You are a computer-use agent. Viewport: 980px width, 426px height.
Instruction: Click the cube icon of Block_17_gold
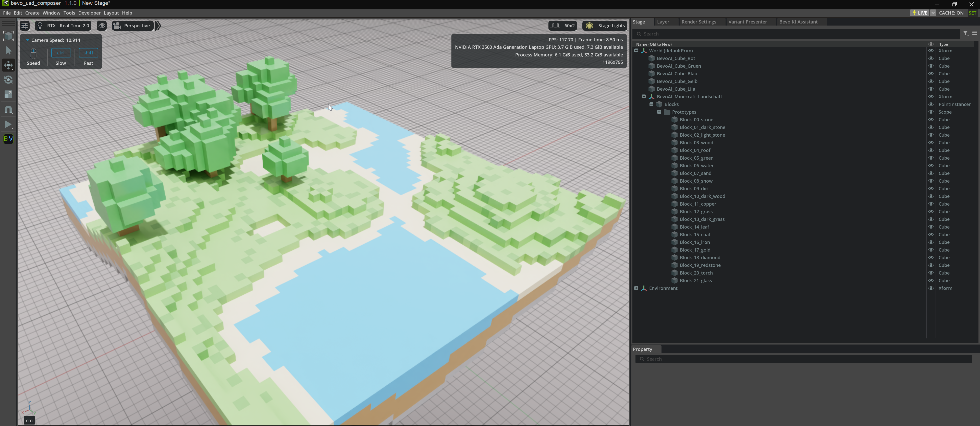(675, 250)
